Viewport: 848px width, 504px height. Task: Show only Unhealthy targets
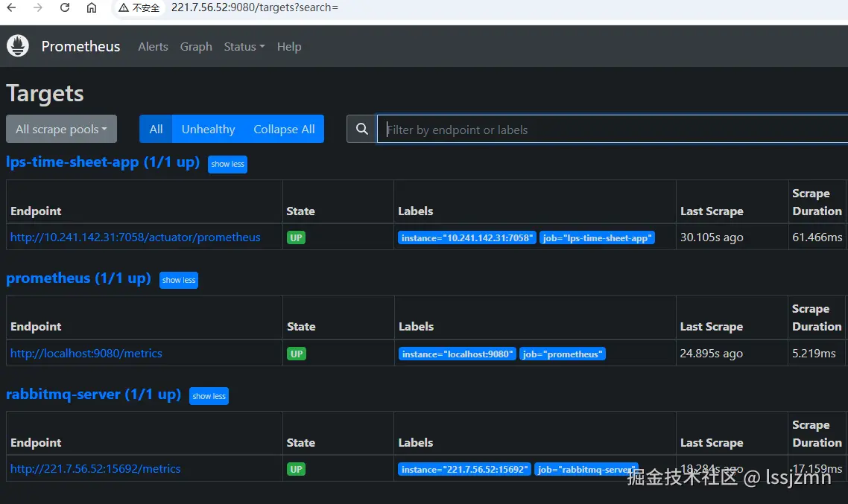tap(208, 129)
